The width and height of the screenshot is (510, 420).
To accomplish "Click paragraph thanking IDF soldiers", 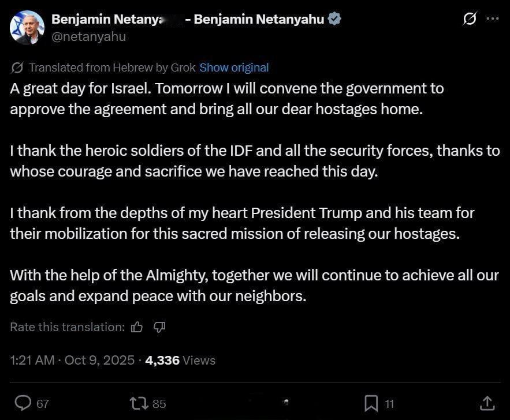I will click(254, 161).
